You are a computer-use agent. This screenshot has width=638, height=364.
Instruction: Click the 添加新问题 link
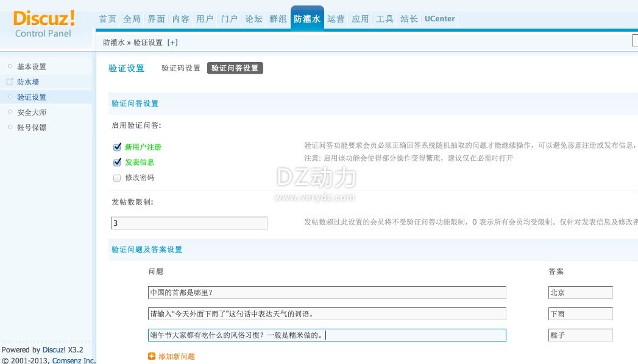coord(177,356)
